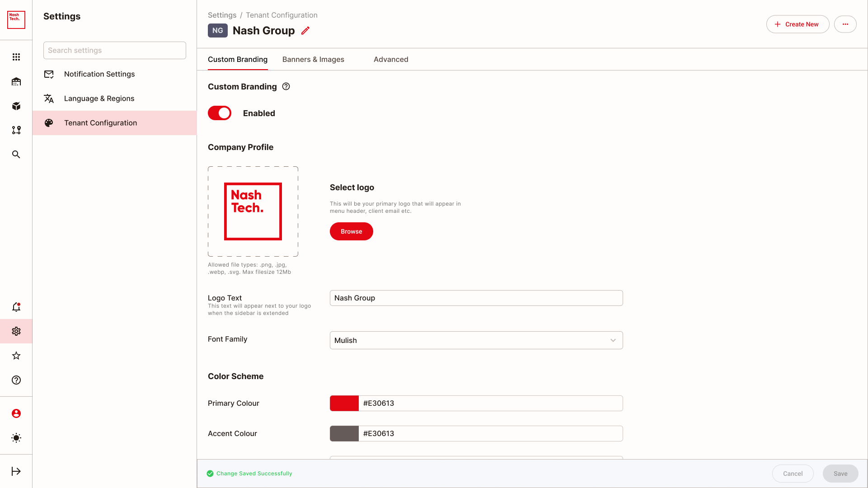The height and width of the screenshot is (488, 868).
Task: Click the Notification Settings icon
Action: [49, 74]
